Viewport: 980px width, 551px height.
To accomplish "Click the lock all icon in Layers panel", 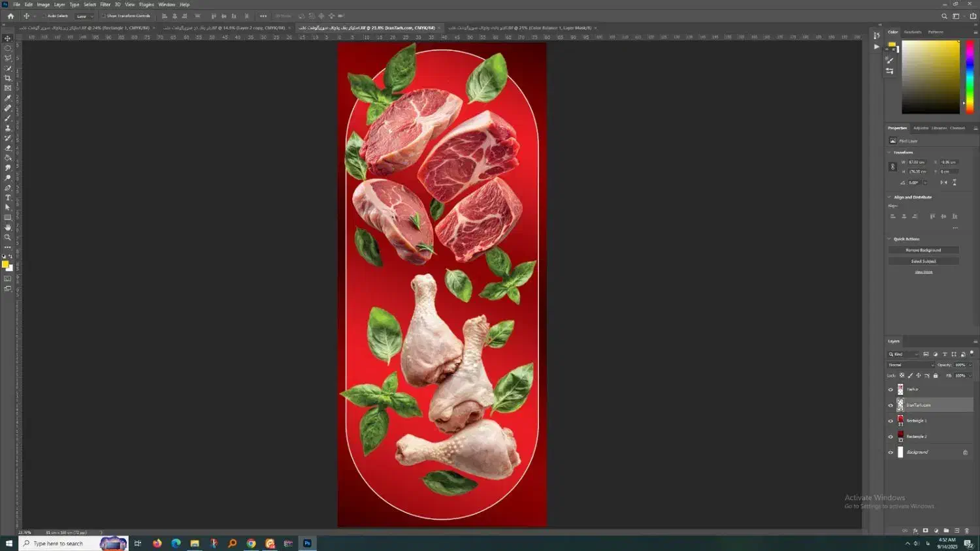I will [x=936, y=375].
